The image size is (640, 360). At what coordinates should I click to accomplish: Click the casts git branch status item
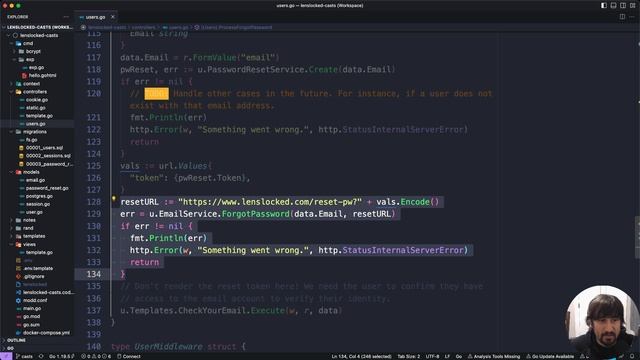tap(24, 356)
